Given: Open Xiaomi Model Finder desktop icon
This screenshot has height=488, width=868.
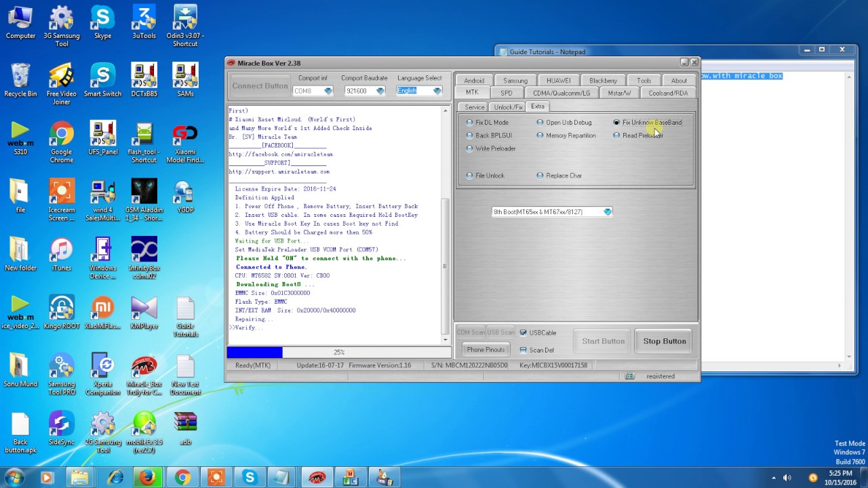Looking at the screenshot, I should click(x=185, y=142).
